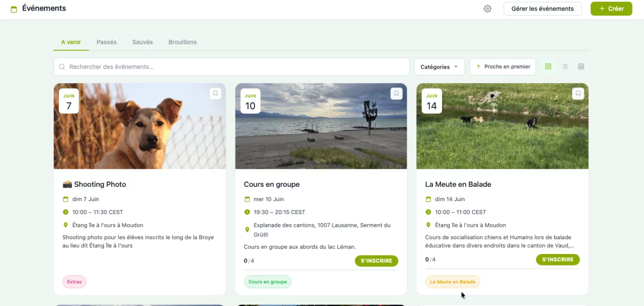Image resolution: width=644 pixels, height=306 pixels.
Task: Bookmark the Cours en groupe event
Action: click(397, 93)
